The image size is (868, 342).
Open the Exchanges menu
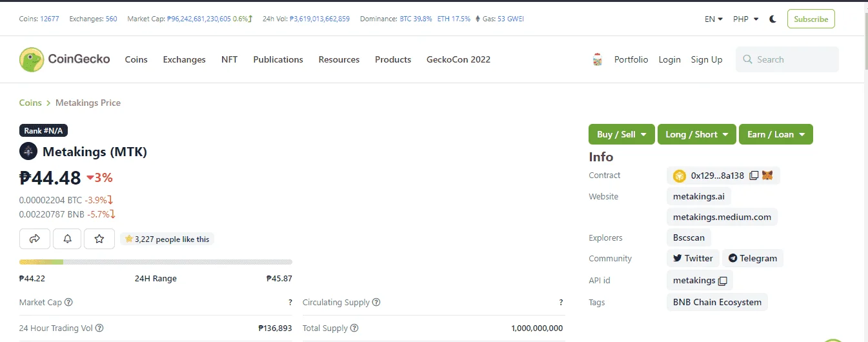[x=184, y=59]
